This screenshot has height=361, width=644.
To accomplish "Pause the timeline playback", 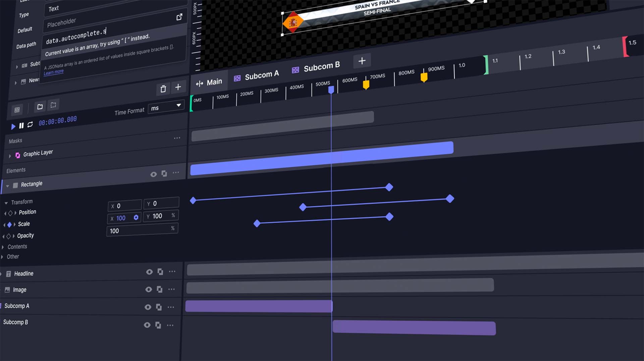I will pos(21,125).
